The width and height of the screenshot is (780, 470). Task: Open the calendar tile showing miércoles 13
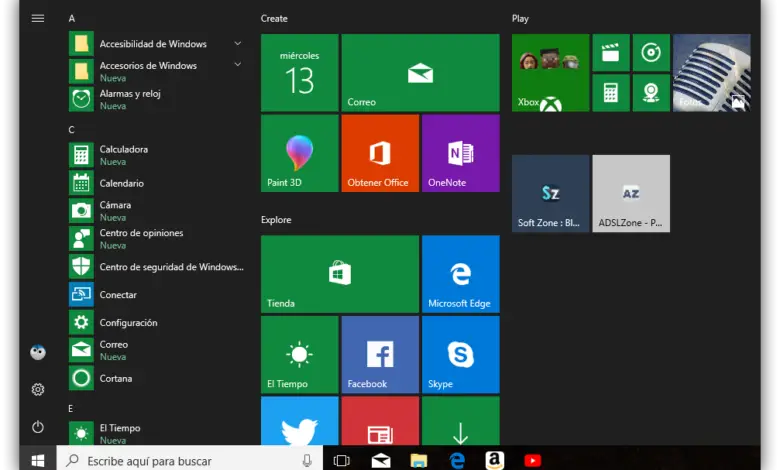pyautogui.click(x=299, y=73)
